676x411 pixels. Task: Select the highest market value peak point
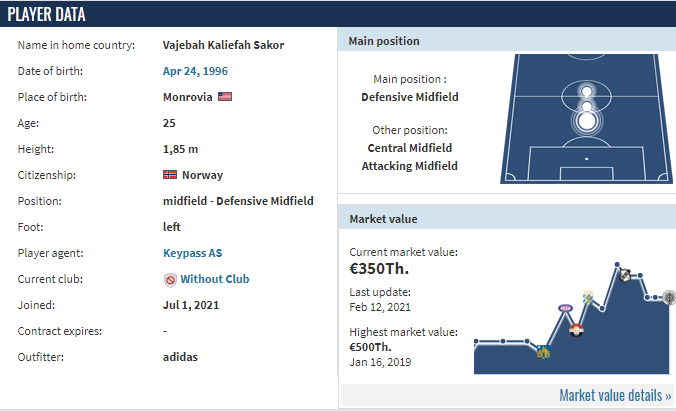(x=617, y=264)
